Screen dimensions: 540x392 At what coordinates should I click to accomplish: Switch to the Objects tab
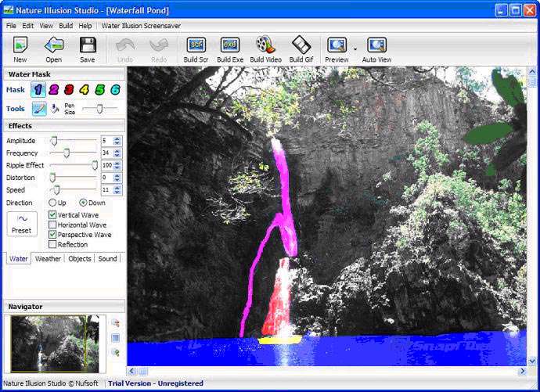(80, 259)
